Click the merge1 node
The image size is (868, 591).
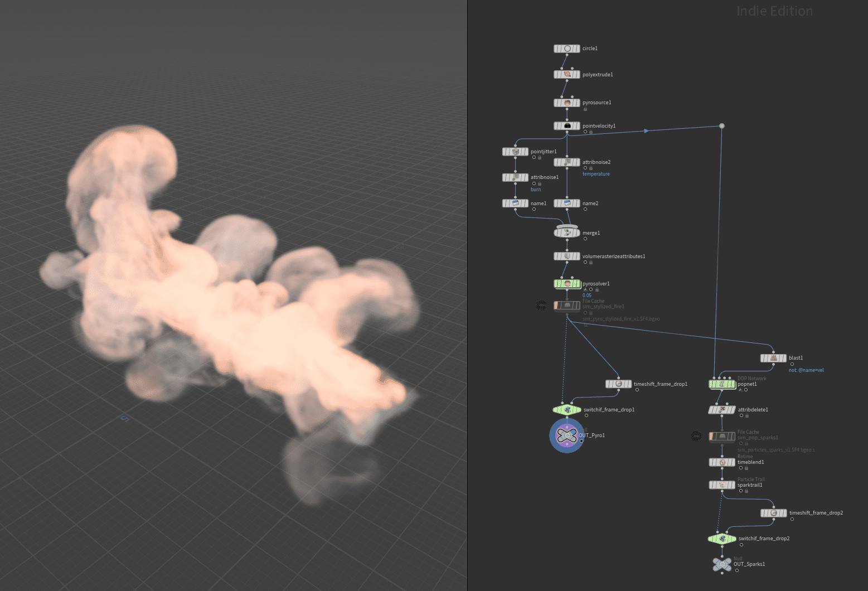(x=566, y=232)
